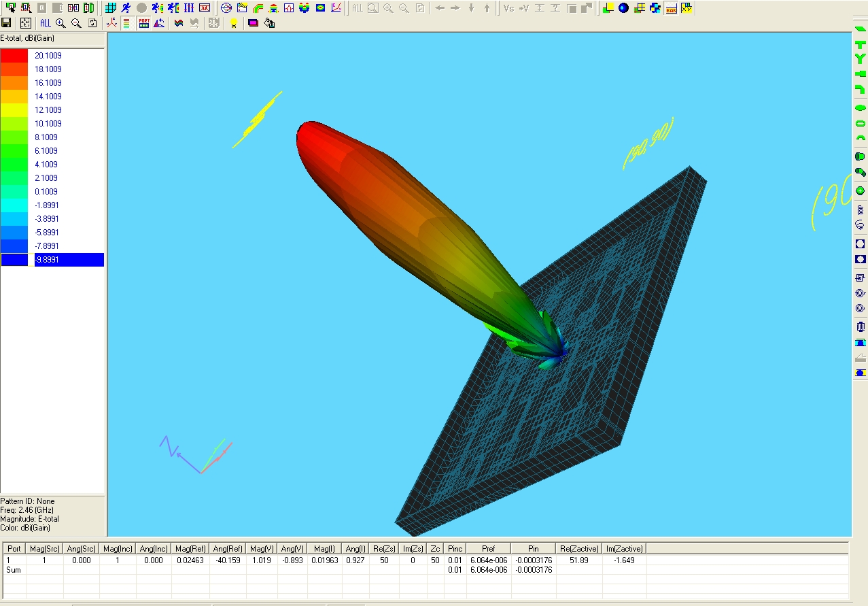Click the rainbow arc pattern icon
Image resolution: width=868 pixels, height=606 pixels.
tap(258, 7)
